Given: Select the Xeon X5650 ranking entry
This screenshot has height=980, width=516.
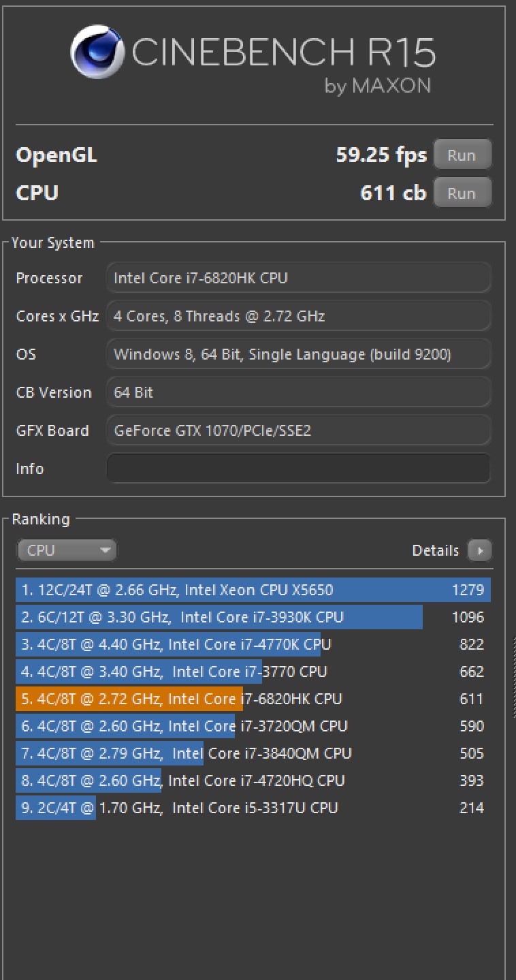Looking at the screenshot, I should [x=252, y=590].
